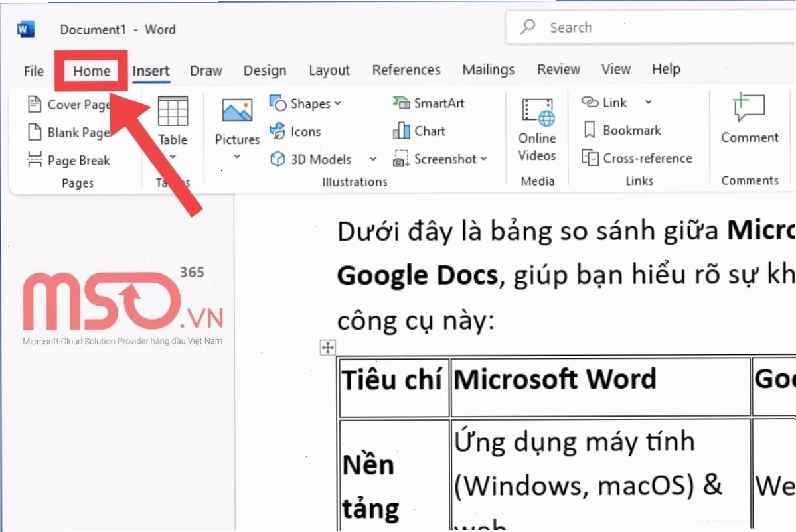Image resolution: width=796 pixels, height=532 pixels.
Task: Click the magnifier icon in Search
Action: pyautogui.click(x=528, y=27)
